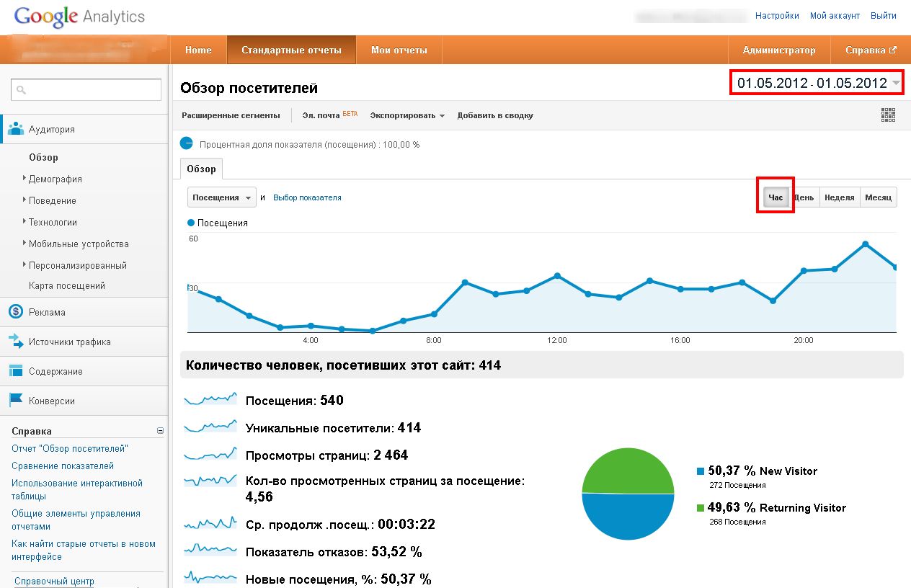
Task: Open the Администратор tab
Action: [x=781, y=50]
